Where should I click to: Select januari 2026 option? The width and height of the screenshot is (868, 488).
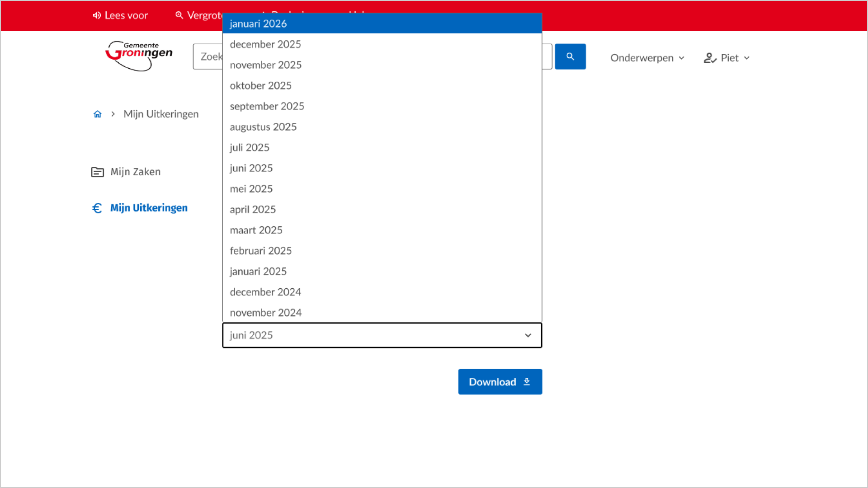pyautogui.click(x=382, y=23)
